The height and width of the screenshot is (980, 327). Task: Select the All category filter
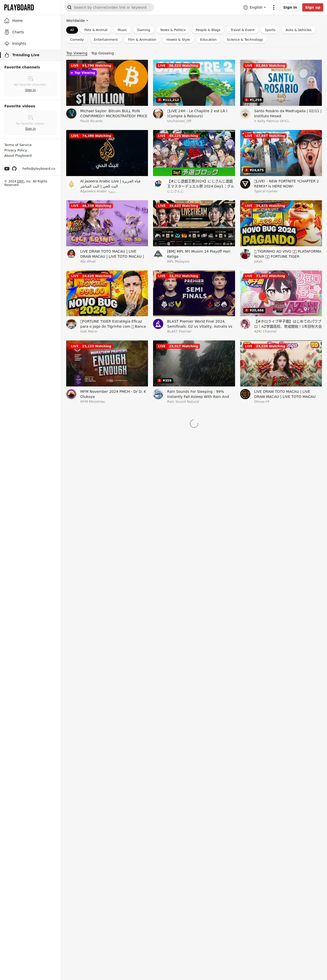pyautogui.click(x=72, y=30)
